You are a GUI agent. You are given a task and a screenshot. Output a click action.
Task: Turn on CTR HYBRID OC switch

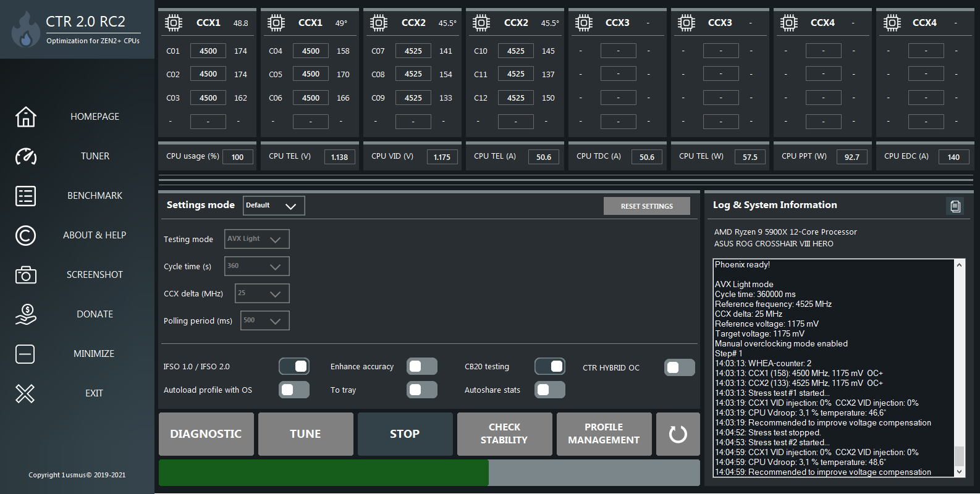pos(679,367)
